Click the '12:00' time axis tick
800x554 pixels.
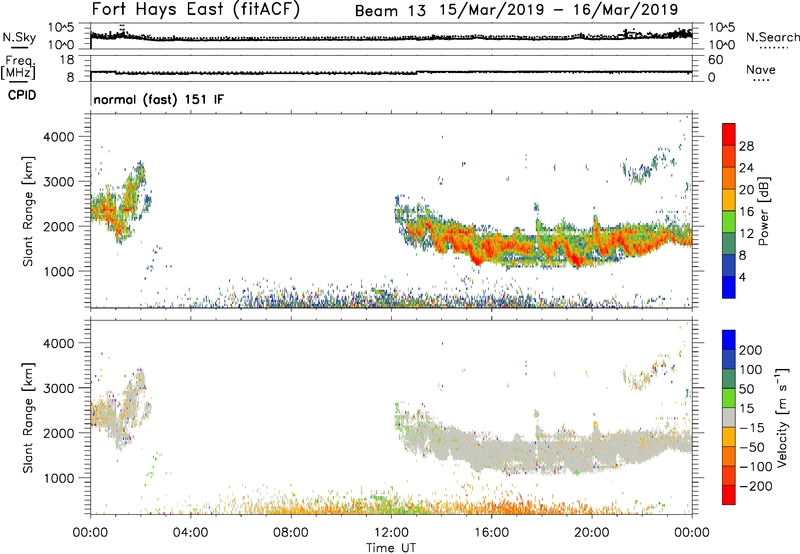tap(391, 533)
